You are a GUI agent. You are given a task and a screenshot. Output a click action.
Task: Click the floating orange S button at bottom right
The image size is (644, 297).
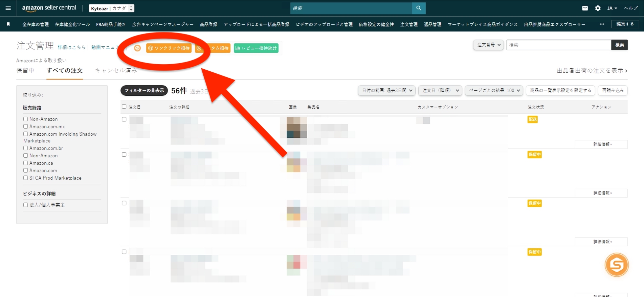click(617, 265)
